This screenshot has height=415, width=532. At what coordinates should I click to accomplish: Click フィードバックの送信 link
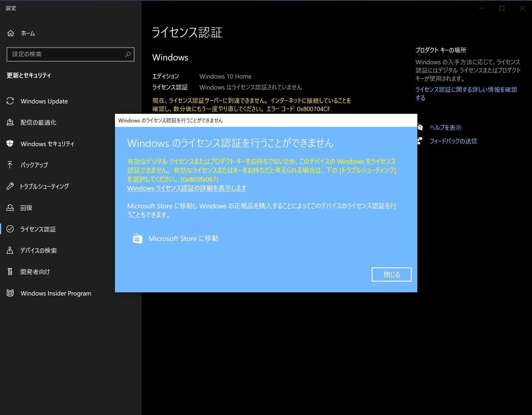tap(453, 141)
